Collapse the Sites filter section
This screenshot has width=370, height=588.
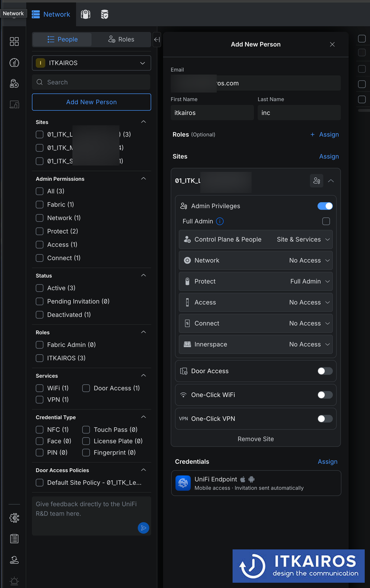143,122
